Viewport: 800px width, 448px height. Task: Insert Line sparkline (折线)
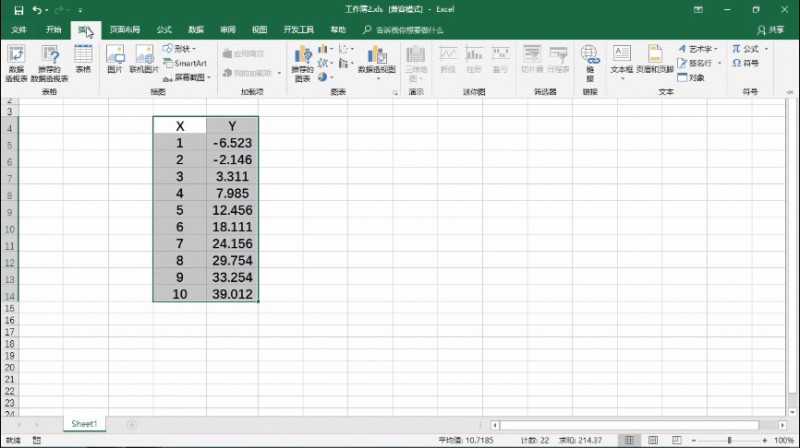tap(448, 59)
